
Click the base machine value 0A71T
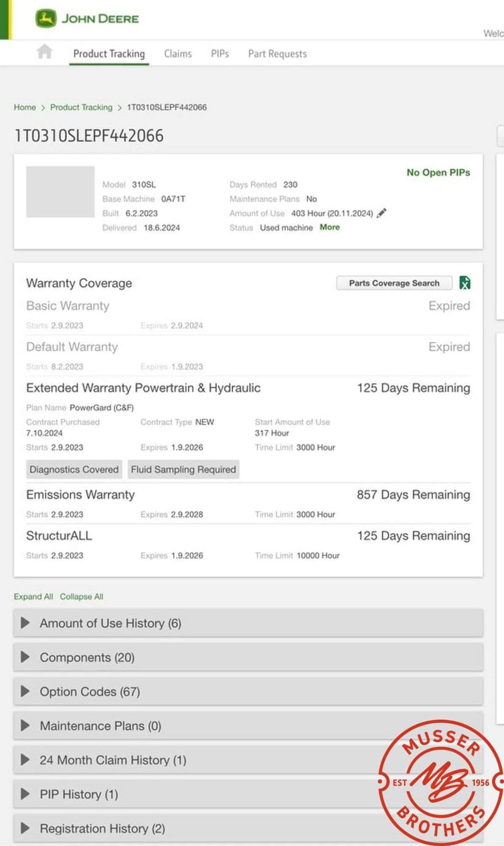pos(173,198)
